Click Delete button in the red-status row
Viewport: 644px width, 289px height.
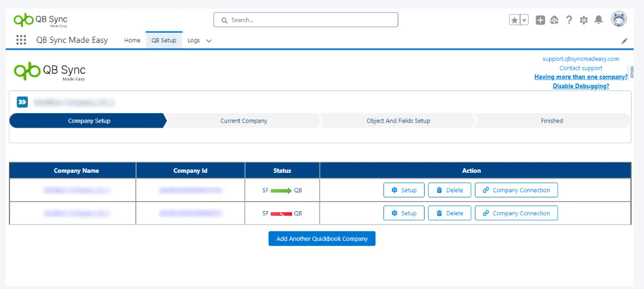(450, 213)
